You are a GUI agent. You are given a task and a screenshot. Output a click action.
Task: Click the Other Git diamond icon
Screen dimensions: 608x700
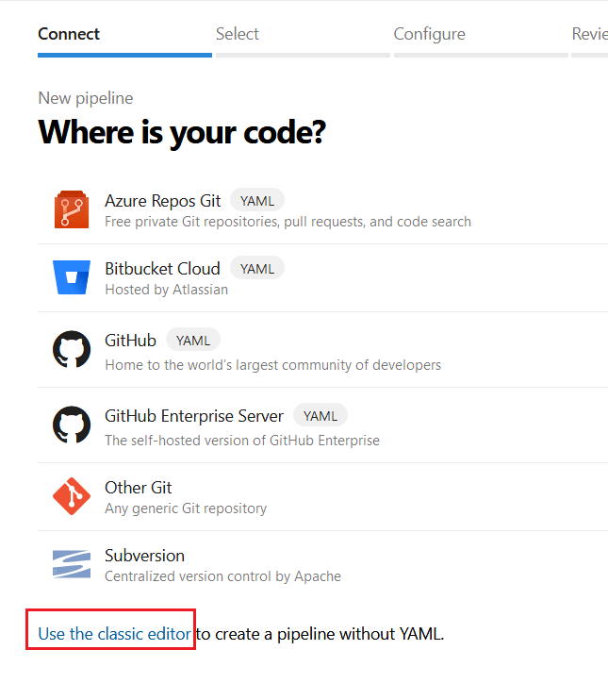click(x=72, y=496)
